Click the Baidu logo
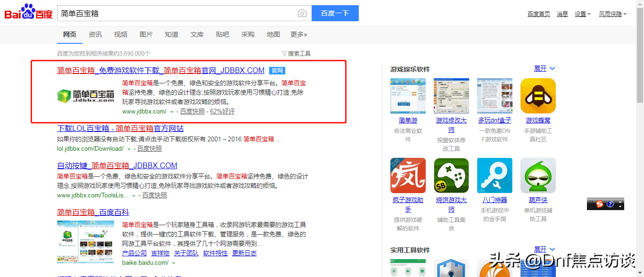The image size is (644, 277). tap(29, 13)
